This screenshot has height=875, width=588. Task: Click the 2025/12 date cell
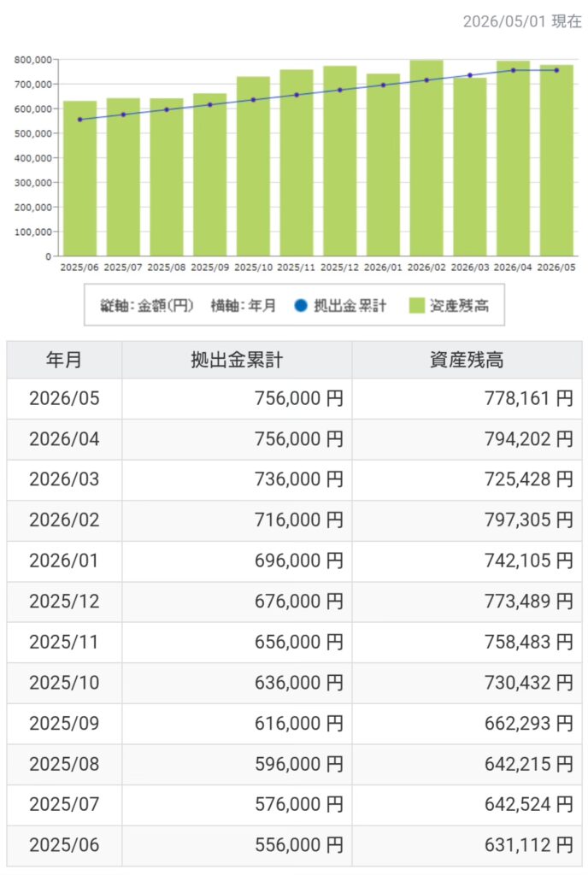64,602
